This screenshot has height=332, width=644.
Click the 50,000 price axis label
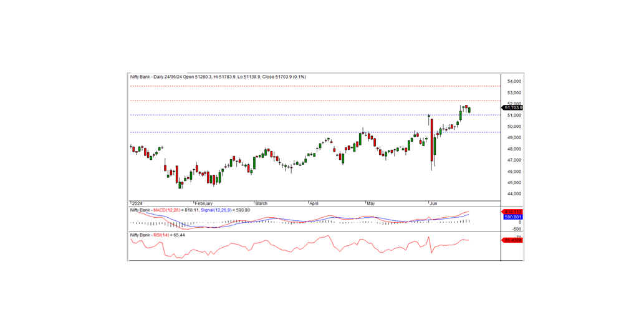(x=514, y=127)
